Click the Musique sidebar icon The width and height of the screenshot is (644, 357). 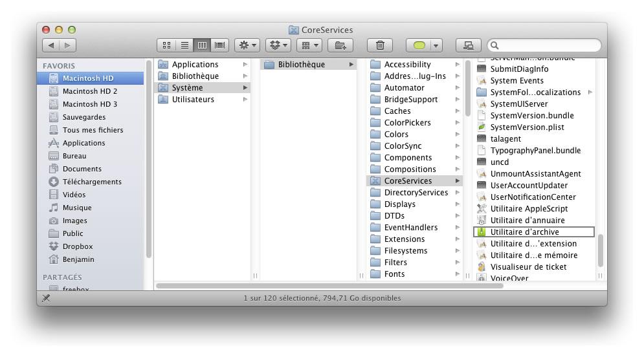tap(53, 208)
